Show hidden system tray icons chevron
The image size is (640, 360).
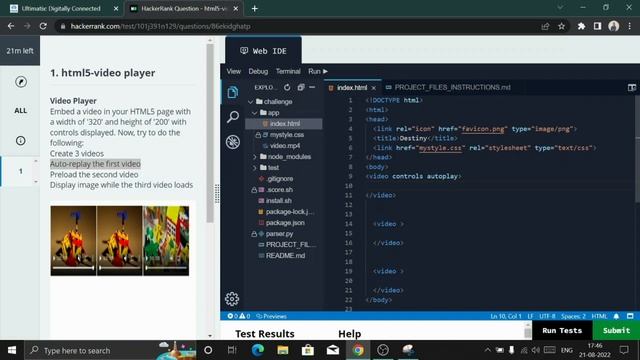pos(487,350)
